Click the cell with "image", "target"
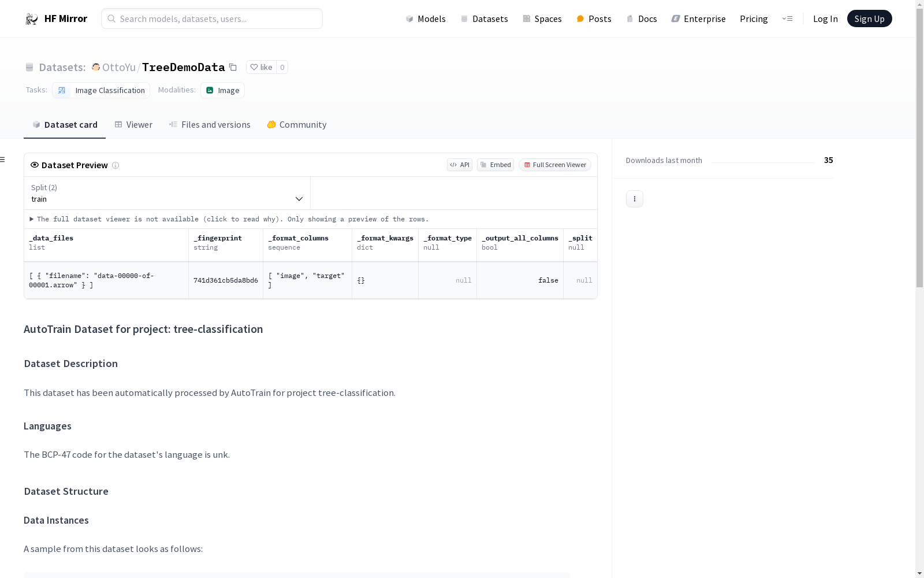This screenshot has height=578, width=924. (x=308, y=280)
